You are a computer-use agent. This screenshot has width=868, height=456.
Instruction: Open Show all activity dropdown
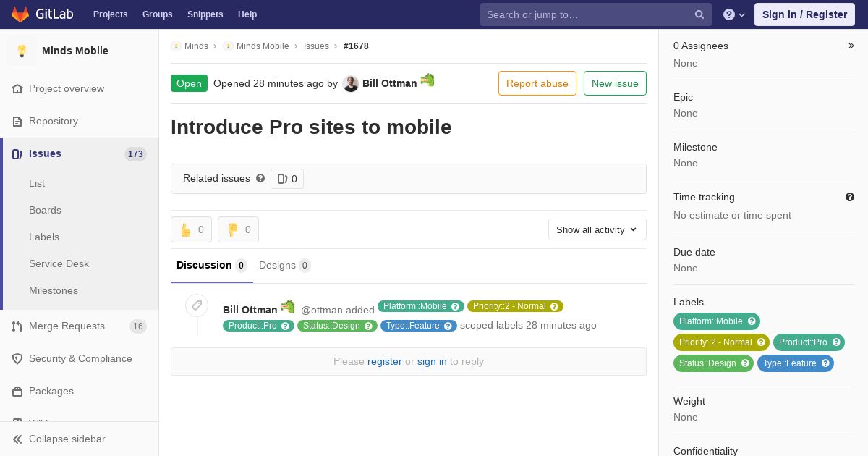coord(597,229)
